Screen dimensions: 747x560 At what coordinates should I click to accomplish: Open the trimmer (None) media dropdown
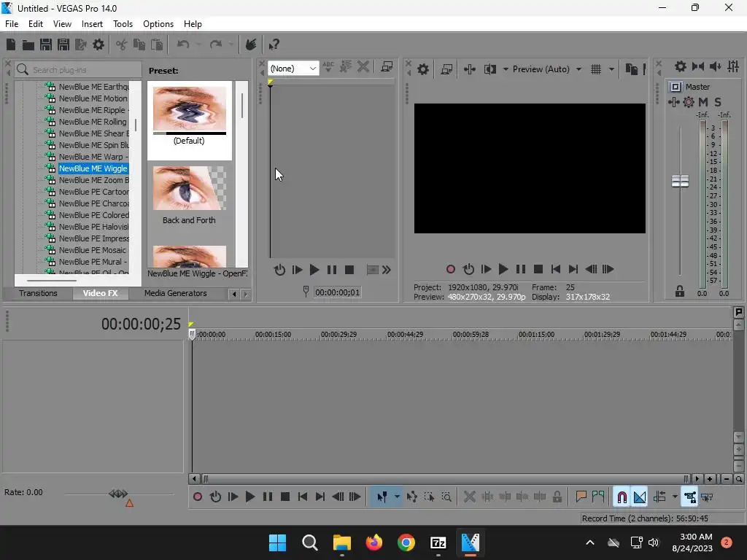293,69
